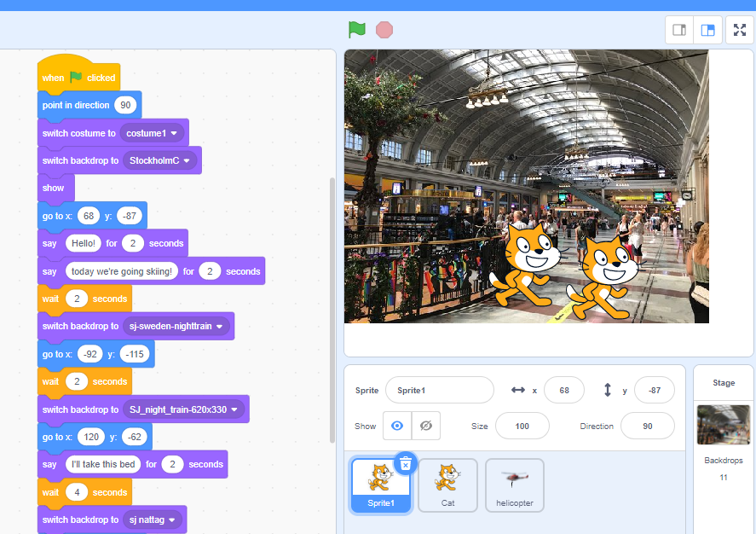Delete Sprite1 with the trash icon
The image size is (756, 534).
(x=406, y=464)
